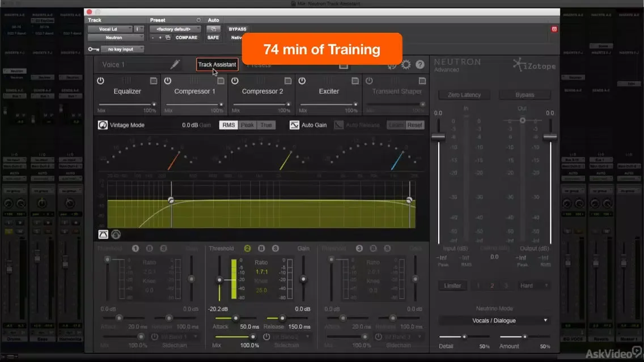Open the undo history icon
This screenshot has height=362, width=644.
tap(392, 65)
